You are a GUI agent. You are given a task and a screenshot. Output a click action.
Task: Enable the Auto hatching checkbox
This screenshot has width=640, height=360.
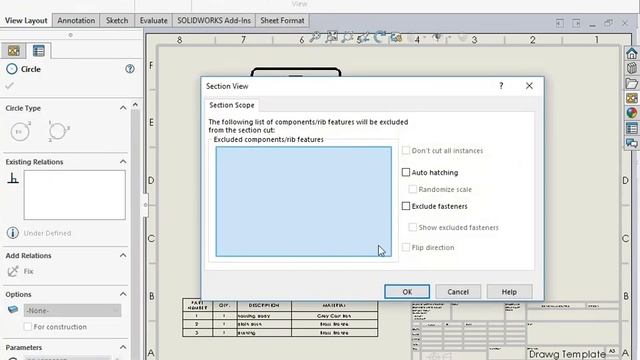click(406, 172)
